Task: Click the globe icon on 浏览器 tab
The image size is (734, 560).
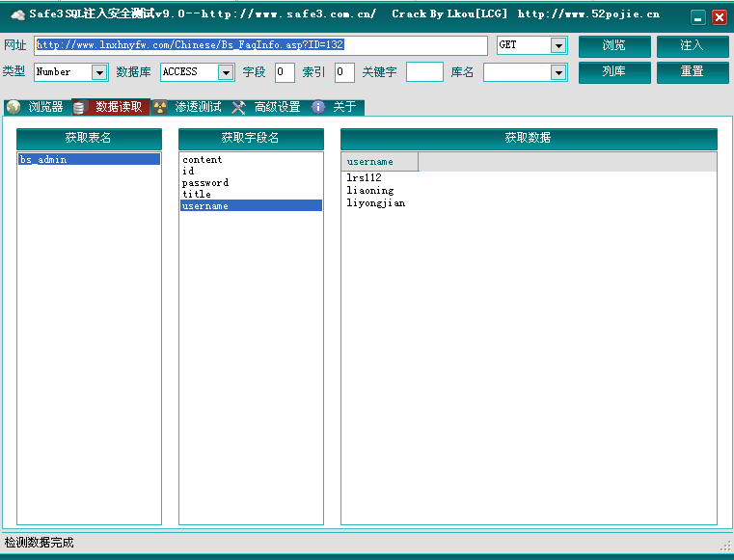Action: pos(14,107)
